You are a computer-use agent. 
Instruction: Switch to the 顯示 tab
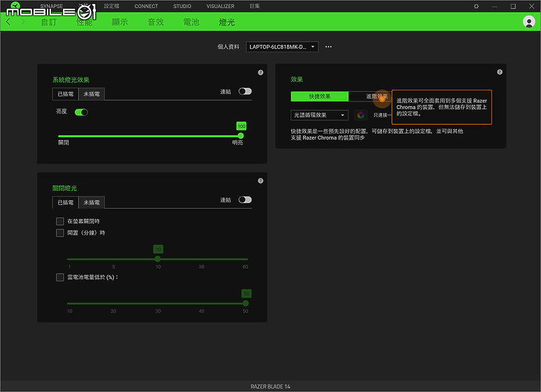pyautogui.click(x=120, y=22)
